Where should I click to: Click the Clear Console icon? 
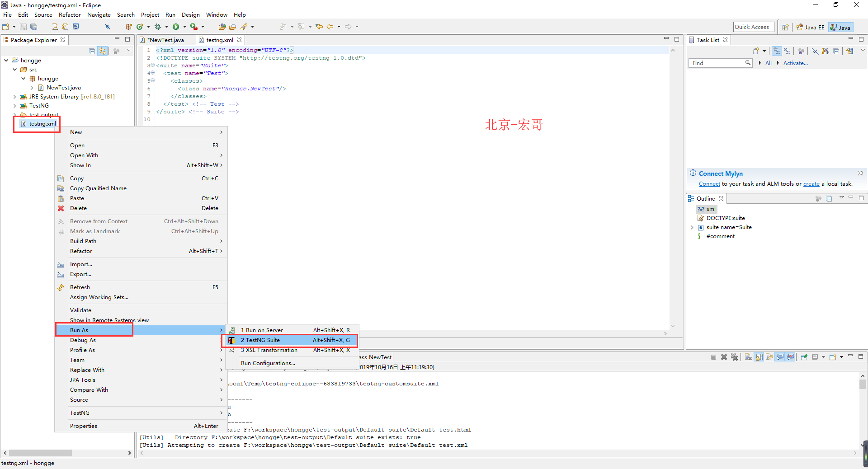point(748,357)
